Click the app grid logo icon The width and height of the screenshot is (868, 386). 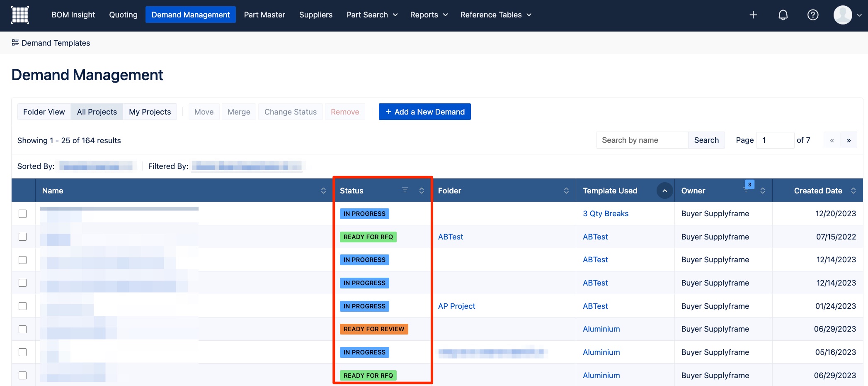(x=20, y=15)
